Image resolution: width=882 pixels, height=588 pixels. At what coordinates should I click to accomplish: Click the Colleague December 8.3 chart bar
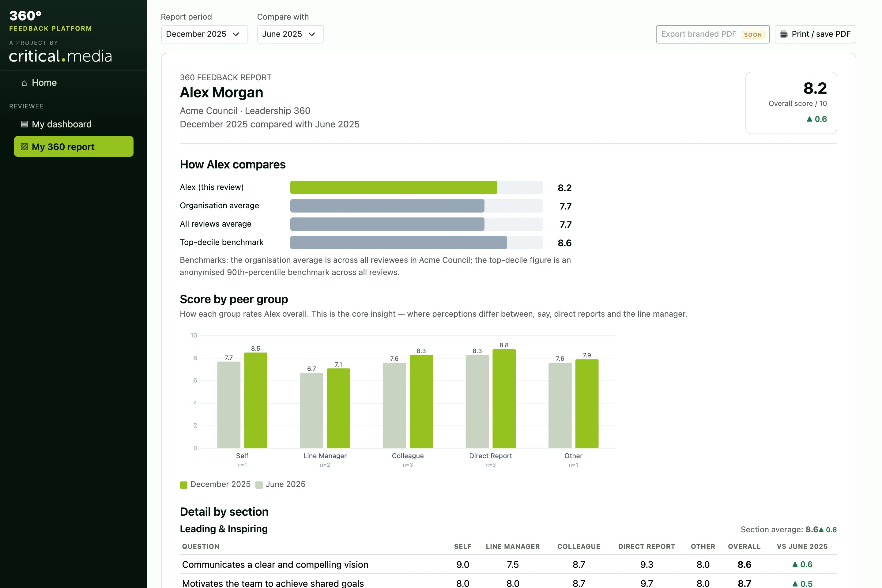(421, 401)
